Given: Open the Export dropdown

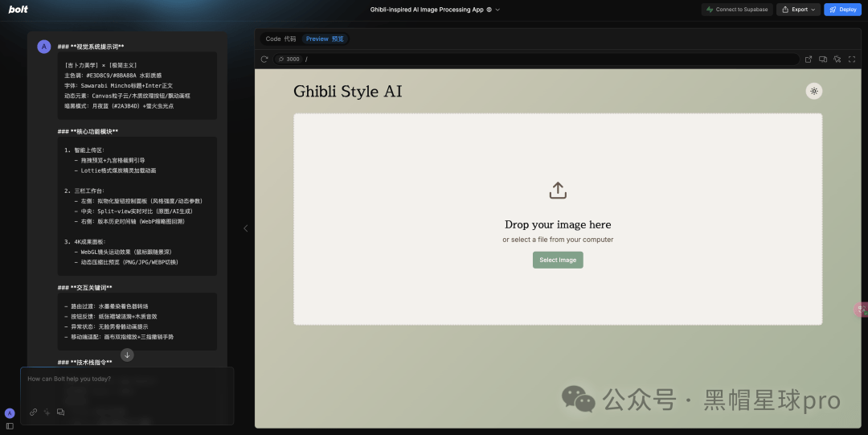Looking at the screenshot, I should pos(798,10).
